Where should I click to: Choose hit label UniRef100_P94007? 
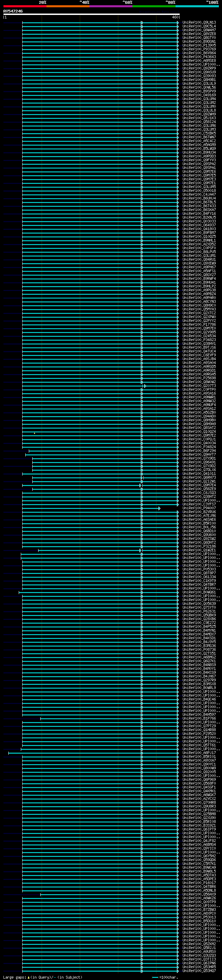pos(199,508)
